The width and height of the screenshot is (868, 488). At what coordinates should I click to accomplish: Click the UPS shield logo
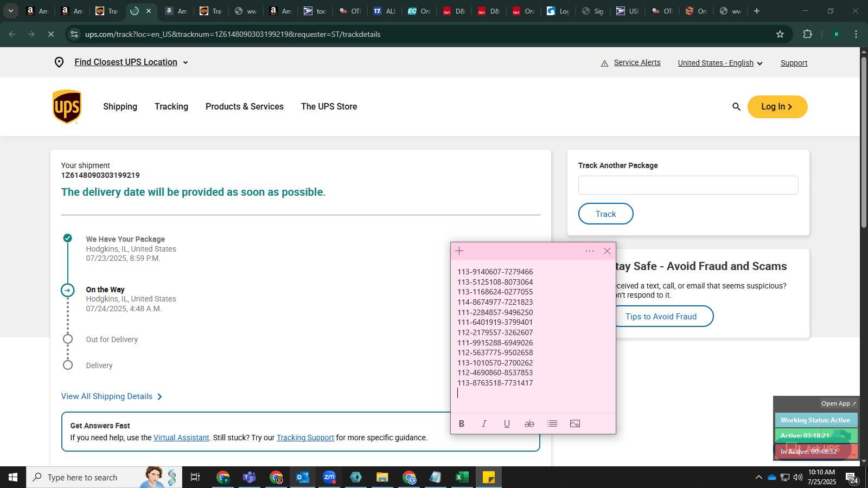pyautogui.click(x=67, y=107)
